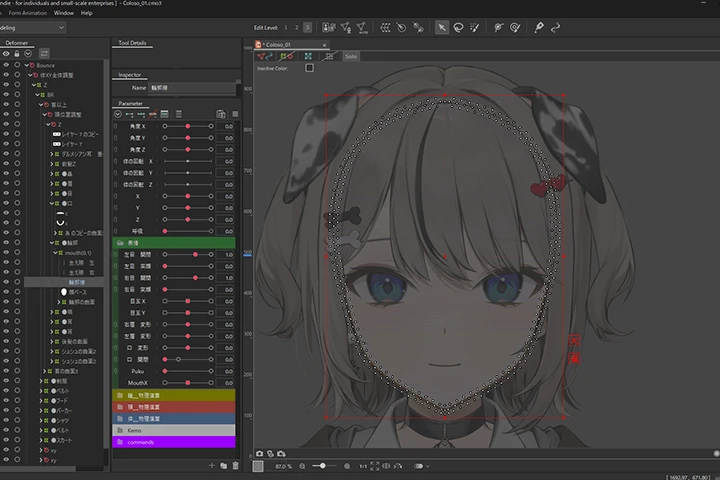Toggle the lock-all icon in Deformer header
The image size is (720, 480).
[17, 54]
